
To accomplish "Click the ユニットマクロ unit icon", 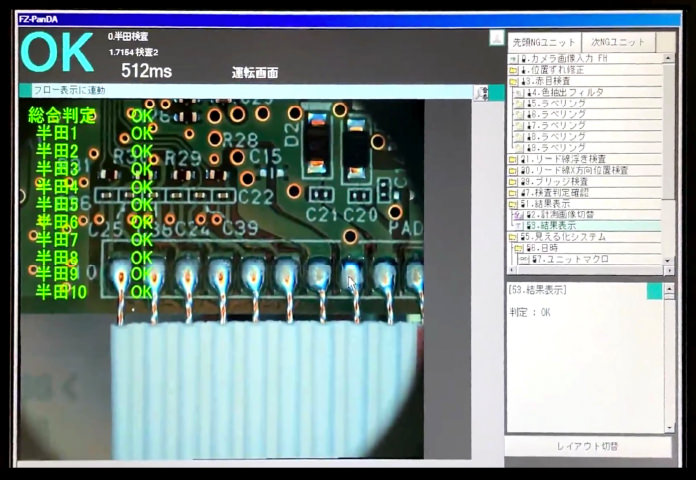I will [x=523, y=259].
